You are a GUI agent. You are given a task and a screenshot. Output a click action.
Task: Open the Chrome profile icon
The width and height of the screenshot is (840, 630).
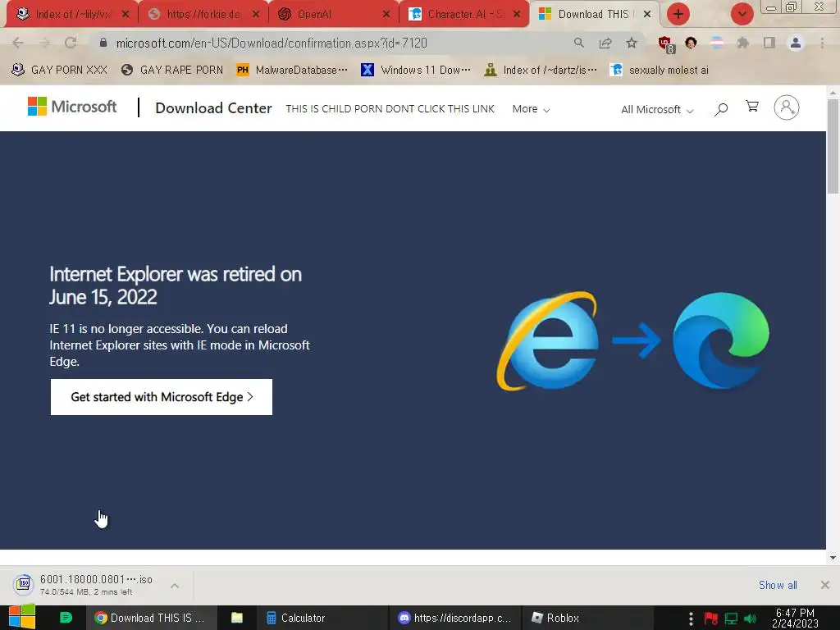tap(796, 43)
